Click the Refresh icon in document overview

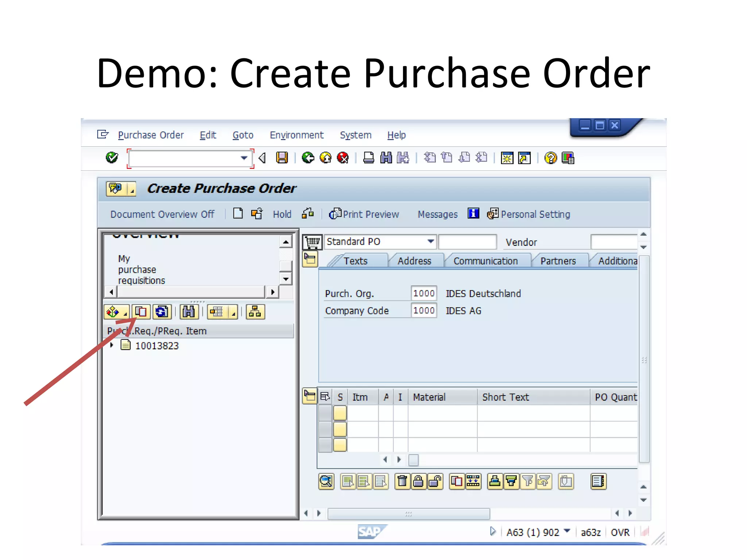tap(162, 312)
